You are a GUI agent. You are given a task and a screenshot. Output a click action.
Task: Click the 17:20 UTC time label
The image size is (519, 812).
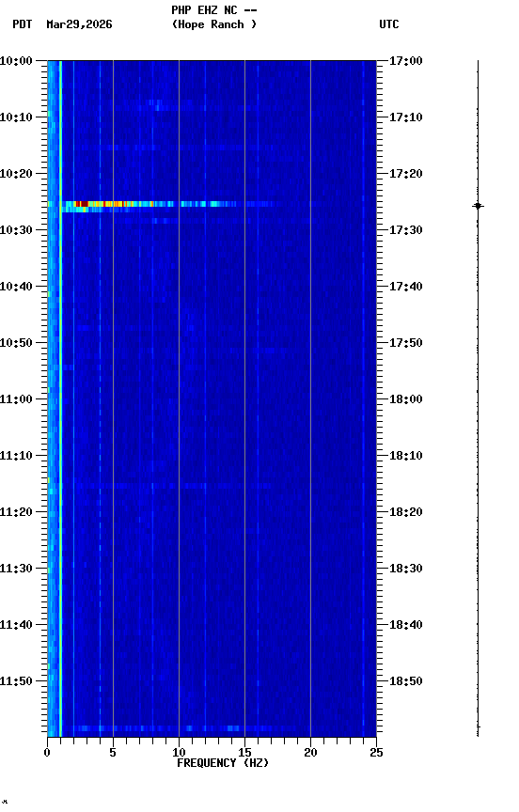click(406, 174)
